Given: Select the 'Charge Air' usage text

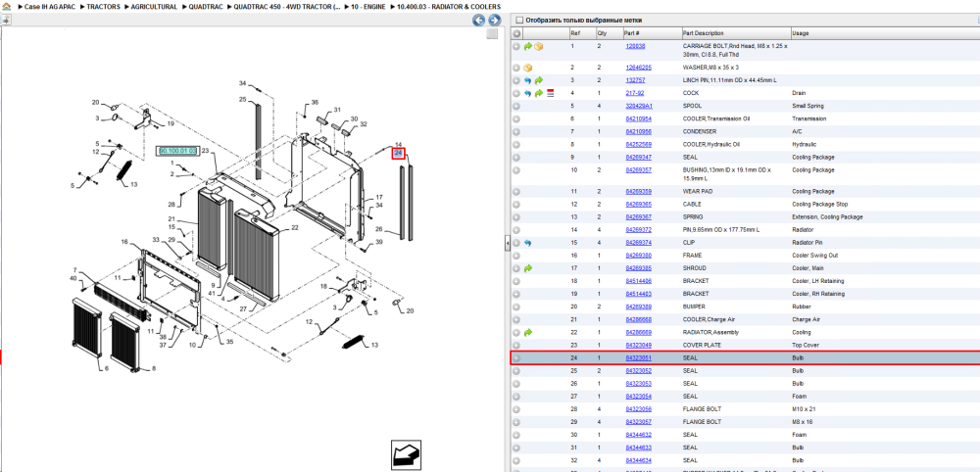Looking at the screenshot, I should (x=806, y=319).
